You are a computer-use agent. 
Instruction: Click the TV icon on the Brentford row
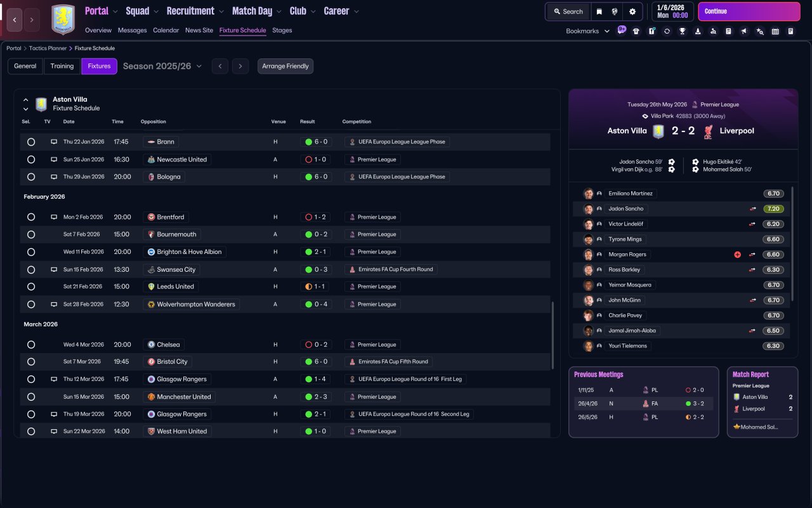pos(54,217)
